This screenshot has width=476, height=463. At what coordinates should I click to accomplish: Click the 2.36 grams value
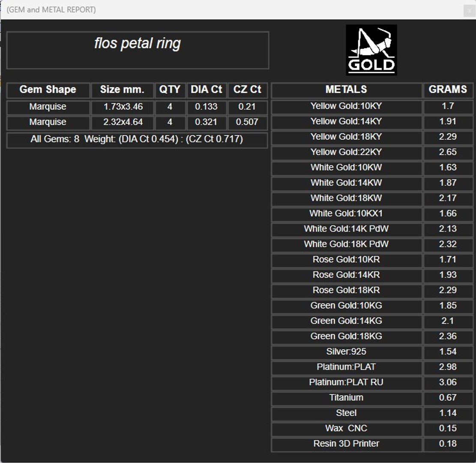448,337
